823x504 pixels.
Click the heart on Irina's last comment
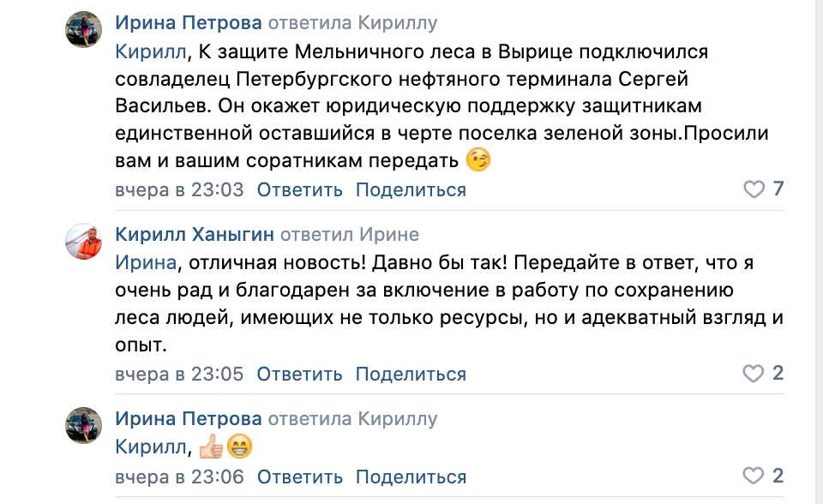coord(754,477)
